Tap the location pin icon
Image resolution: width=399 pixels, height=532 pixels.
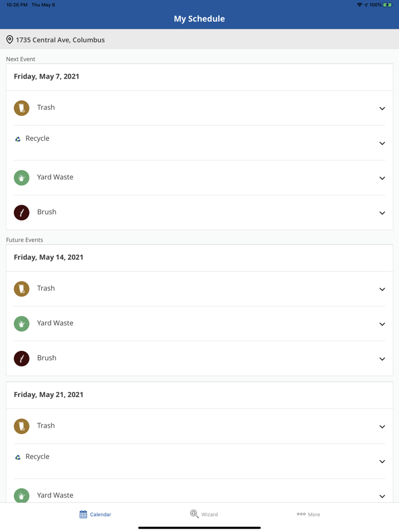10,40
